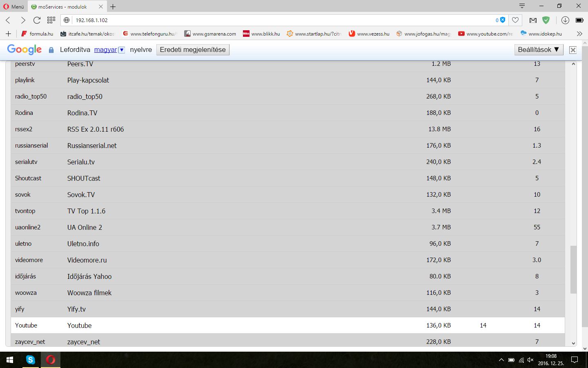588x368 pixels.
Task: Click the Woowza filmek entry
Action: [89, 293]
